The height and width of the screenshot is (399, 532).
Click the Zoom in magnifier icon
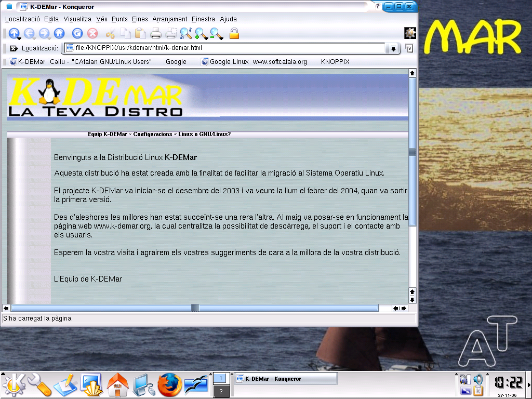click(200, 34)
